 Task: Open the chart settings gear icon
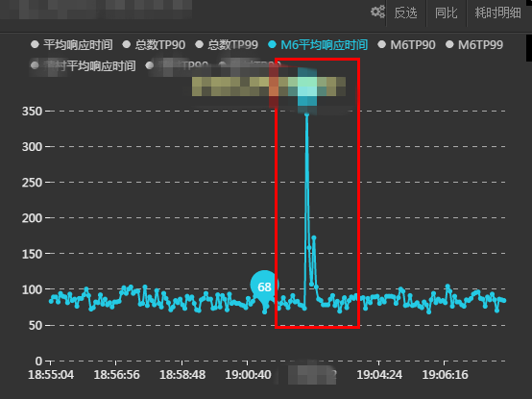coord(377,12)
